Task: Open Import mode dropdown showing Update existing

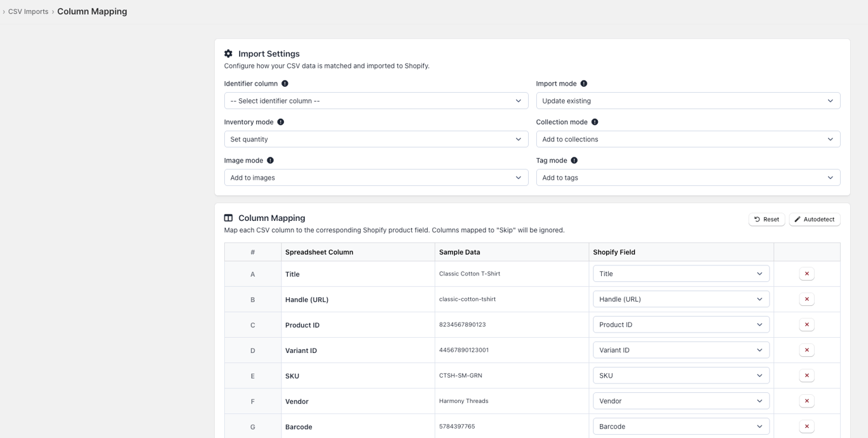Action: pos(688,101)
